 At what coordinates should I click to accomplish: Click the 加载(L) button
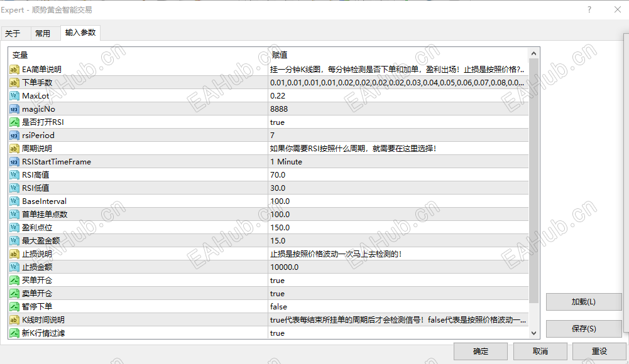tap(584, 302)
